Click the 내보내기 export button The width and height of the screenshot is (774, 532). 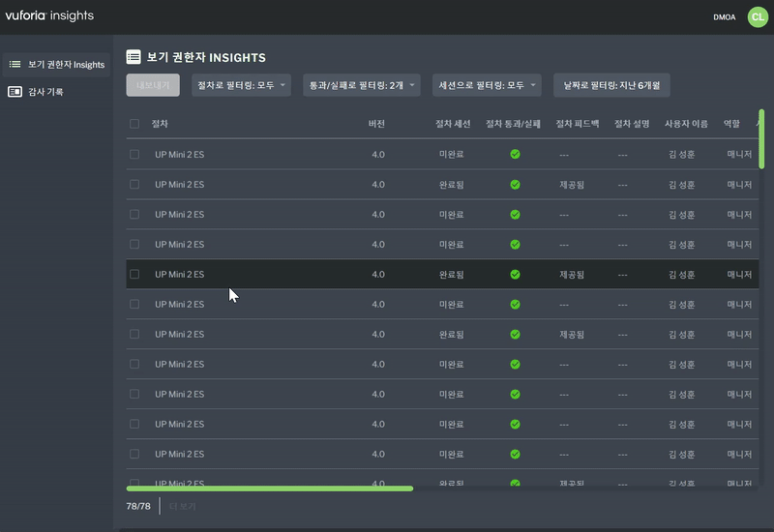pos(153,85)
